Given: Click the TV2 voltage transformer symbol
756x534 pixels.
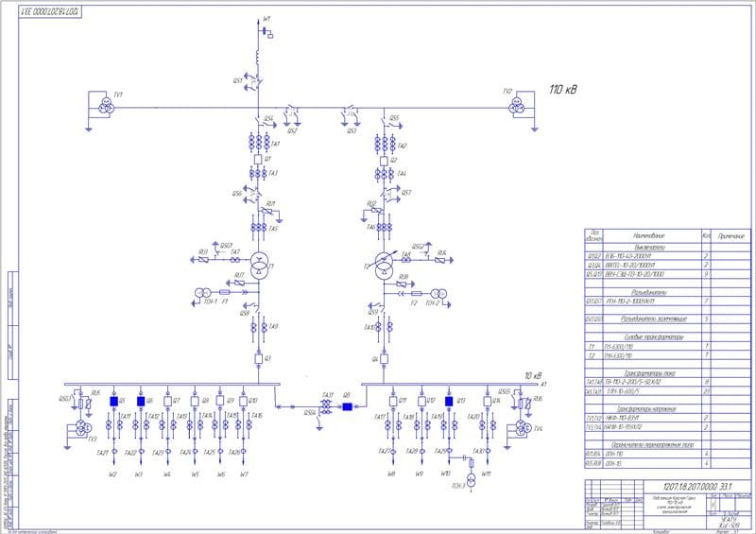Looking at the screenshot, I should pyautogui.click(x=517, y=106).
